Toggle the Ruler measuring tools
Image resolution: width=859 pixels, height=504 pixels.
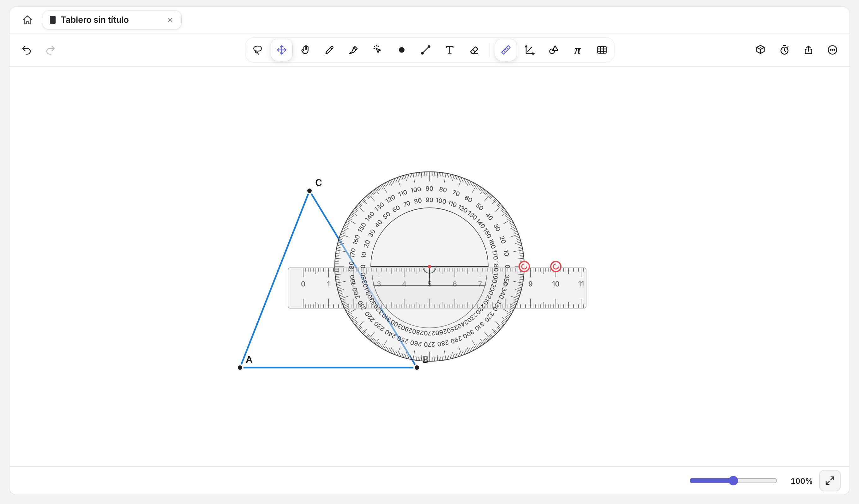tap(506, 50)
